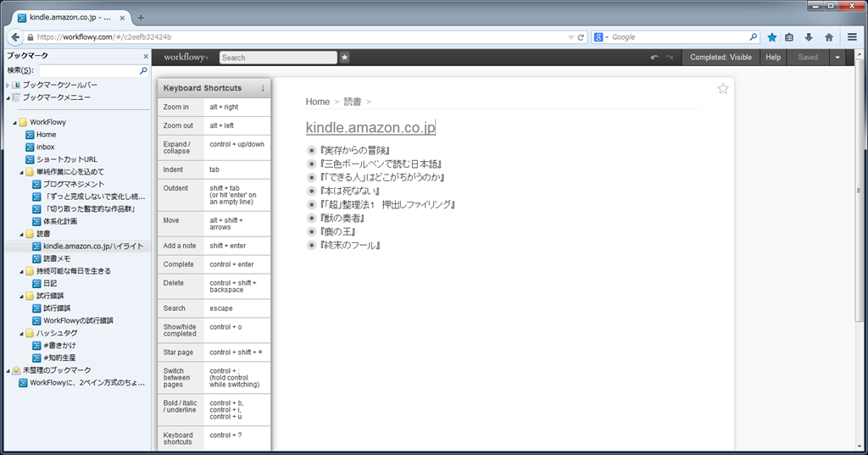Click the browser back arrow button

click(x=15, y=37)
